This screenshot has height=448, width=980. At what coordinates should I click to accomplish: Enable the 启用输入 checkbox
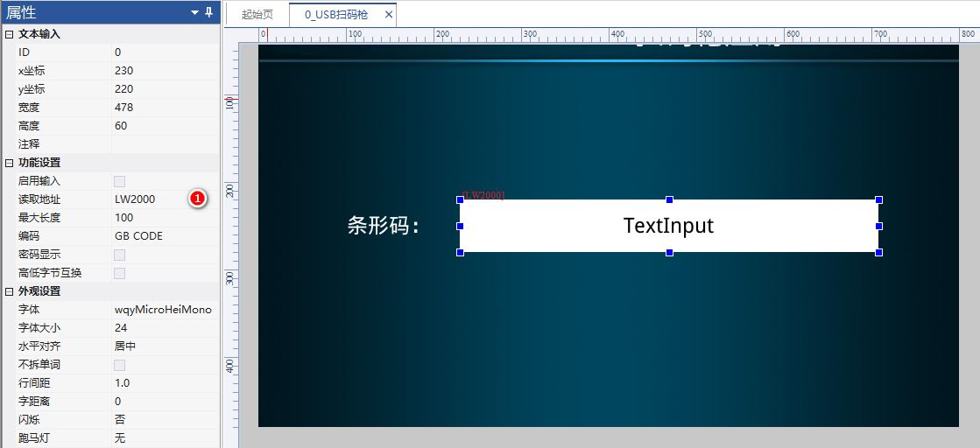point(120,181)
